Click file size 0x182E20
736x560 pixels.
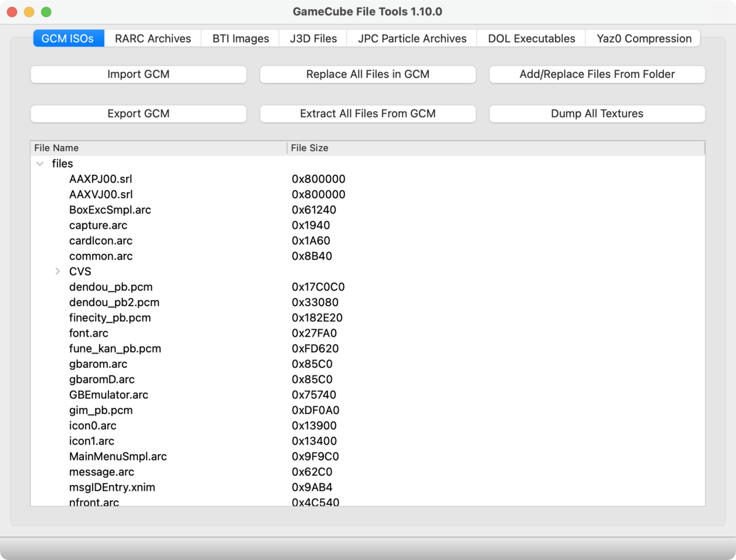(x=317, y=318)
